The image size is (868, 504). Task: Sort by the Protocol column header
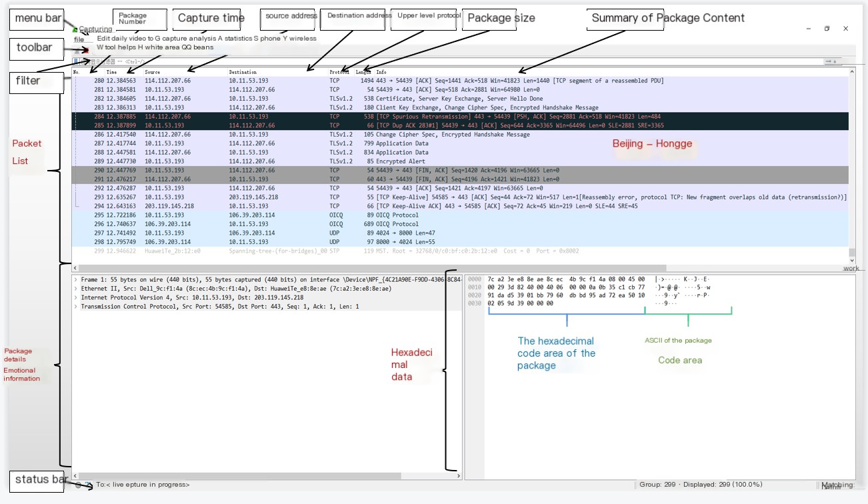coord(339,72)
